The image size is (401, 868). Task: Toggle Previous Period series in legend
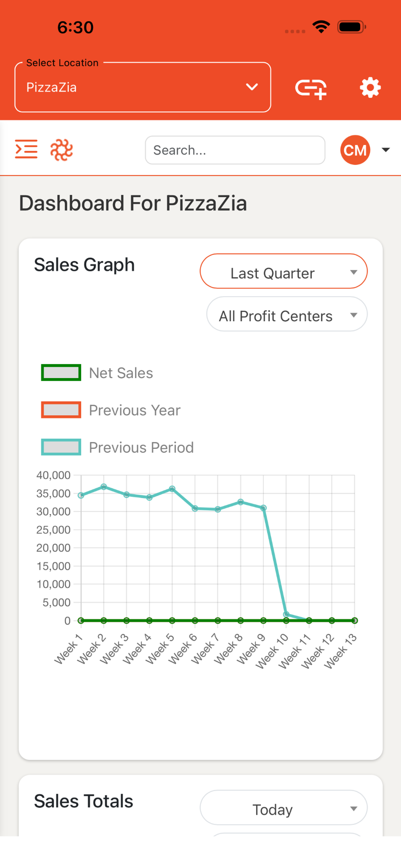click(117, 448)
